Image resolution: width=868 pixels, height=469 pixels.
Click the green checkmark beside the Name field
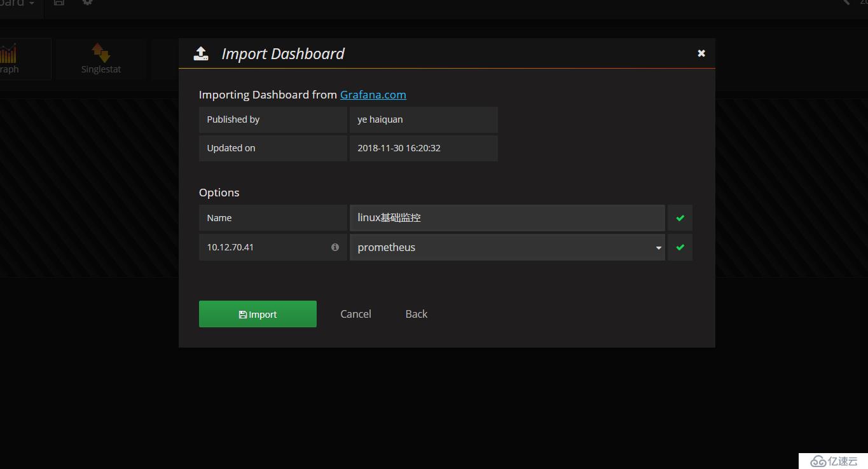pos(680,218)
